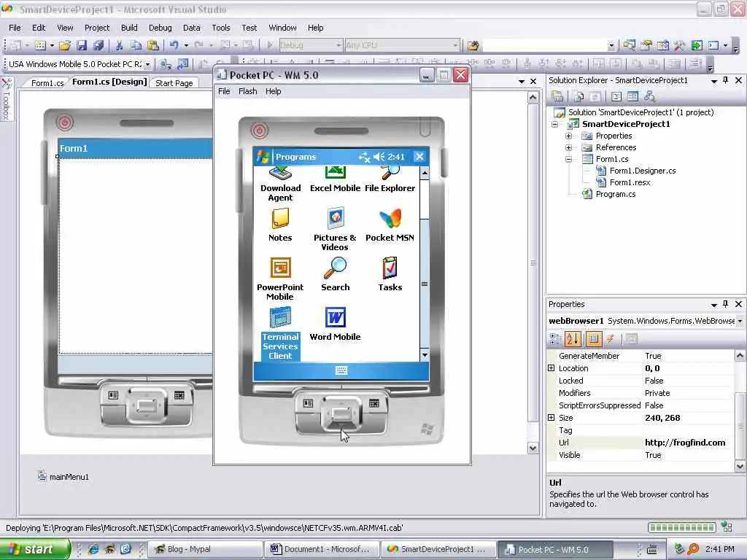The image size is (747, 560).
Task: Click the deployment progress bar
Action: [682, 528]
